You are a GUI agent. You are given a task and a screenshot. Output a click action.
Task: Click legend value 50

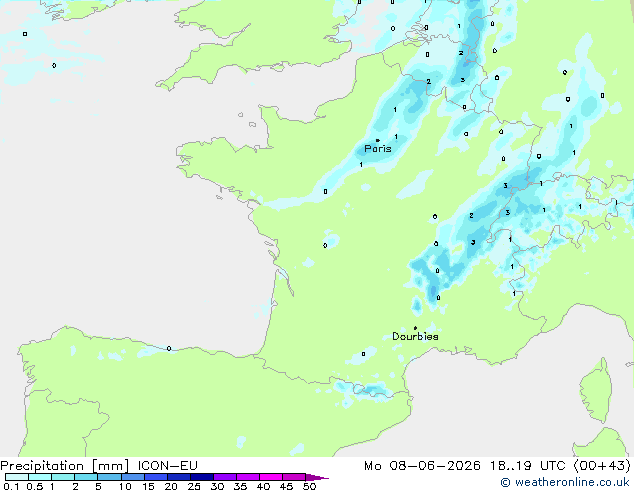tap(310, 486)
